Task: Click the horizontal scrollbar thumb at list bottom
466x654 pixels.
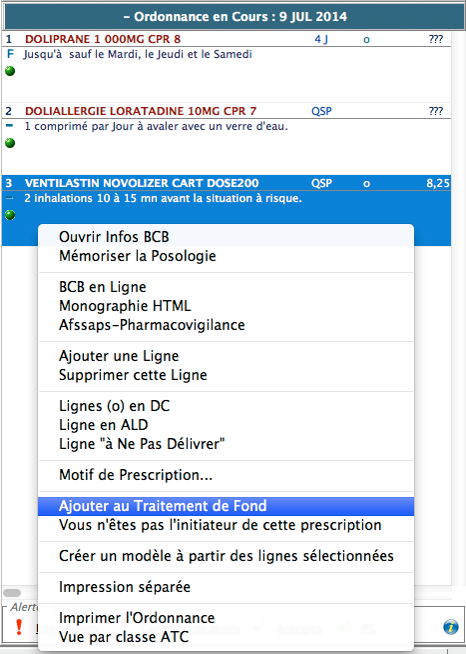Action: pyautogui.click(x=12, y=593)
